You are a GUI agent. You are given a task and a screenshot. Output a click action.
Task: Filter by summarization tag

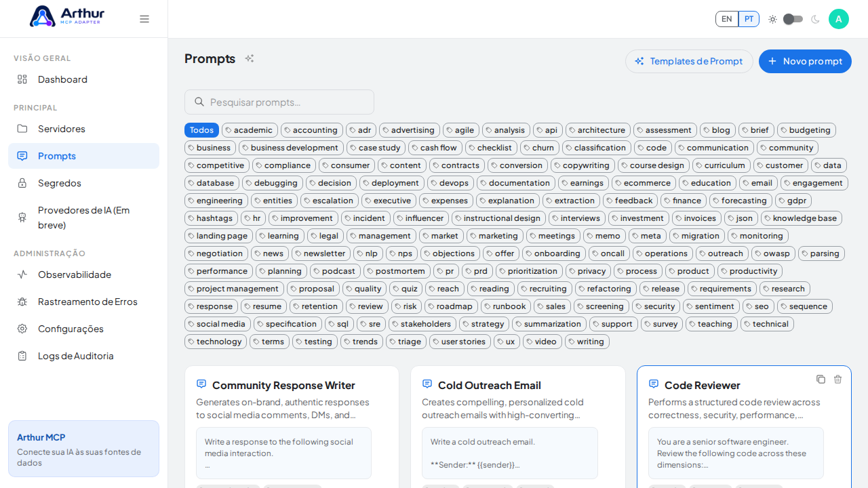[x=549, y=324]
